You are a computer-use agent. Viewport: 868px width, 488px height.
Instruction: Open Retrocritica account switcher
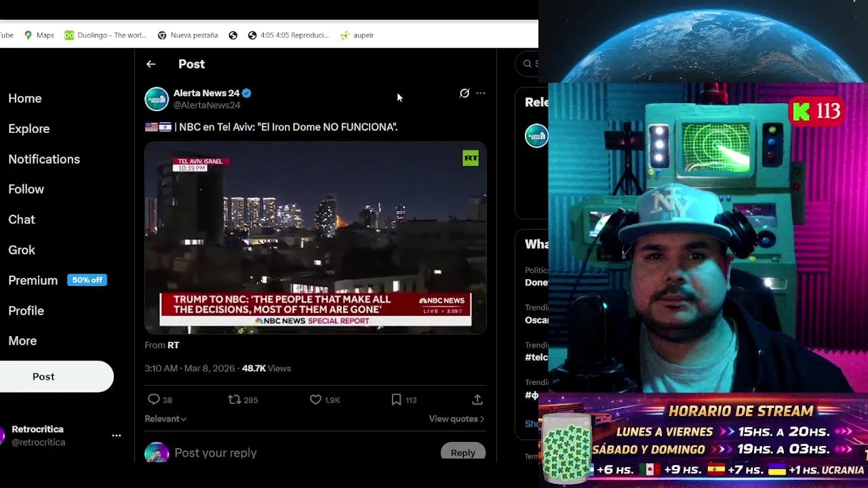[x=58, y=436]
